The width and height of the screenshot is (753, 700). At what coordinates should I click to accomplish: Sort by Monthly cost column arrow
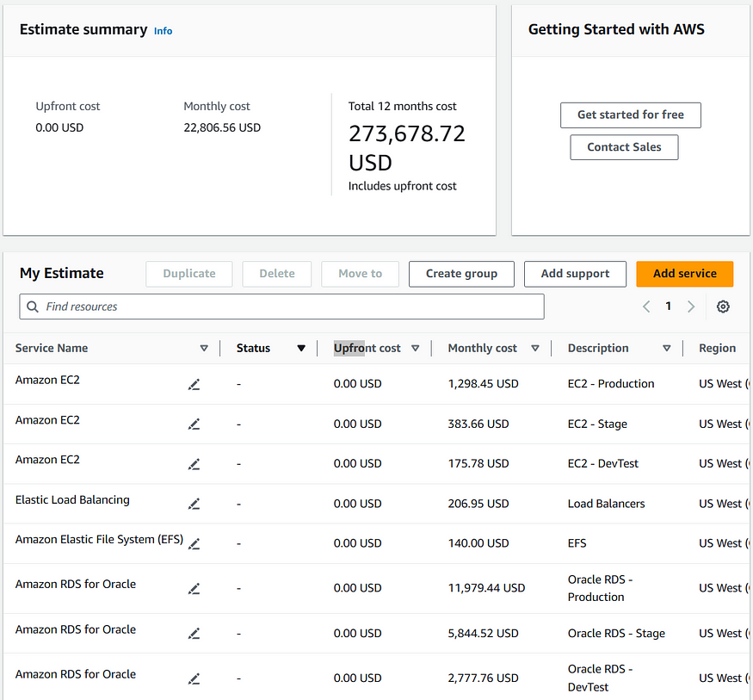(x=535, y=349)
